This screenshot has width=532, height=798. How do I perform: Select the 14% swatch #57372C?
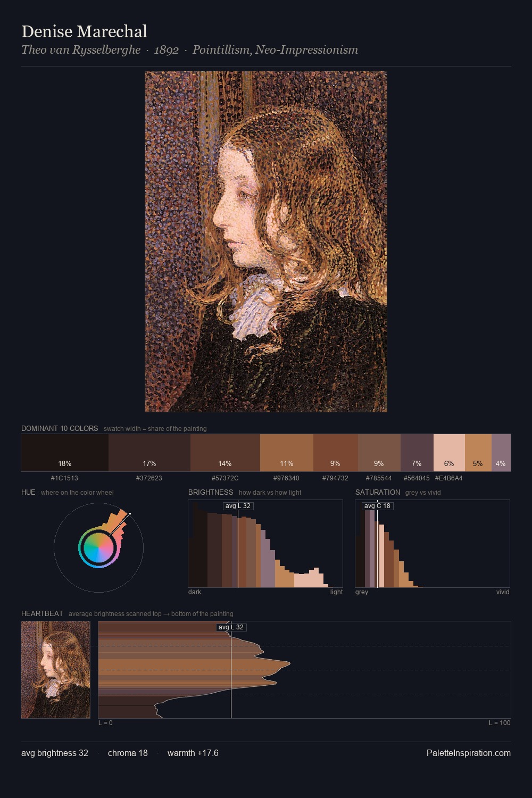click(x=225, y=453)
